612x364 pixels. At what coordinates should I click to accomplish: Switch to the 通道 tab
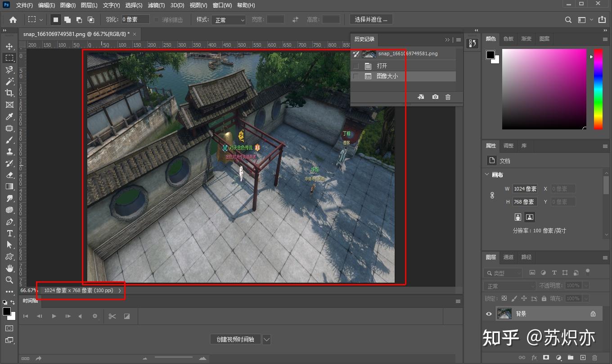click(508, 257)
